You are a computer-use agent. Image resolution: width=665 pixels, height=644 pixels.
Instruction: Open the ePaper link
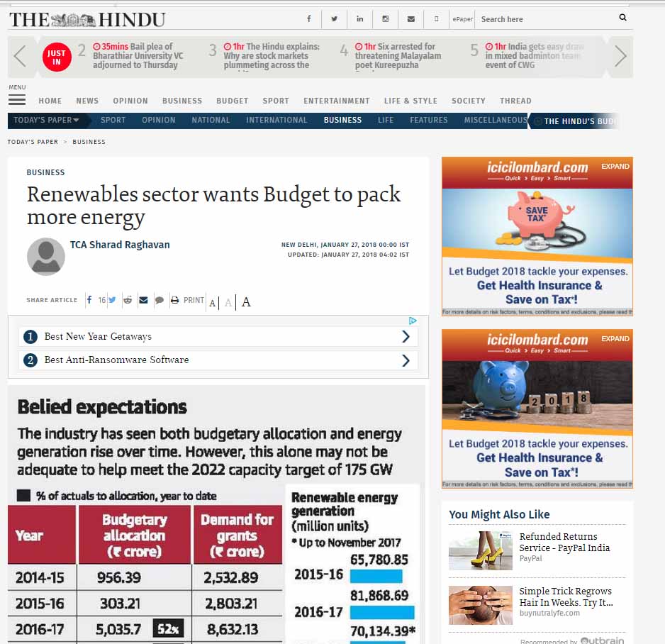(462, 19)
